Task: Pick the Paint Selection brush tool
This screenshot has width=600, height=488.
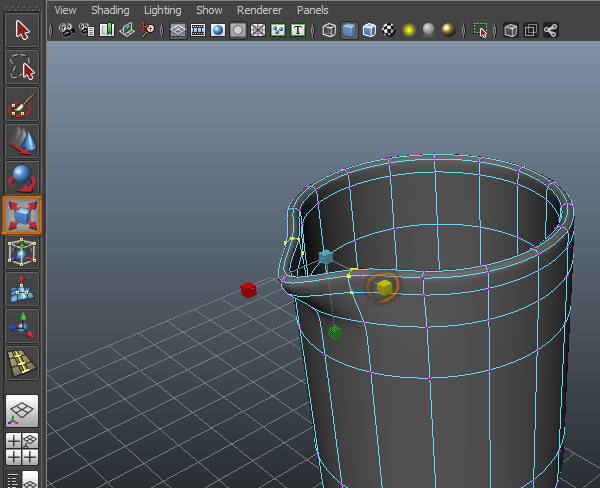Action: coord(22,104)
